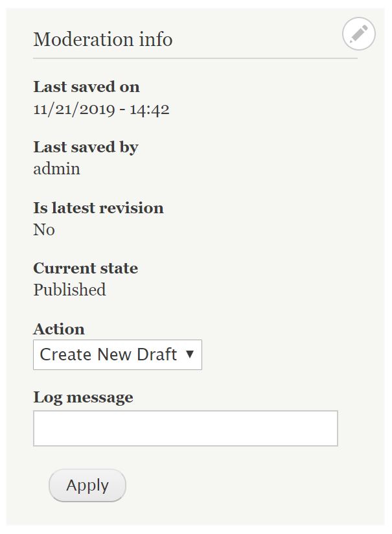Select the 11/21/2019 - 14:42 timestamp

click(101, 109)
